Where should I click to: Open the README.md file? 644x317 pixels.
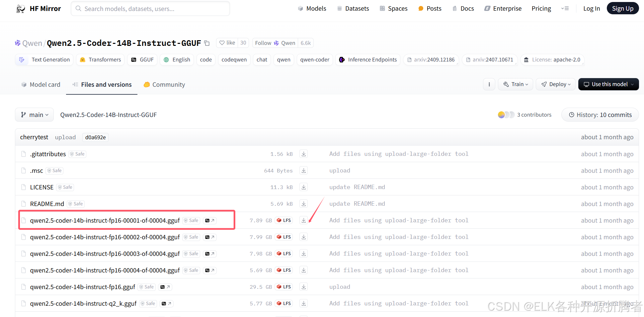47,204
